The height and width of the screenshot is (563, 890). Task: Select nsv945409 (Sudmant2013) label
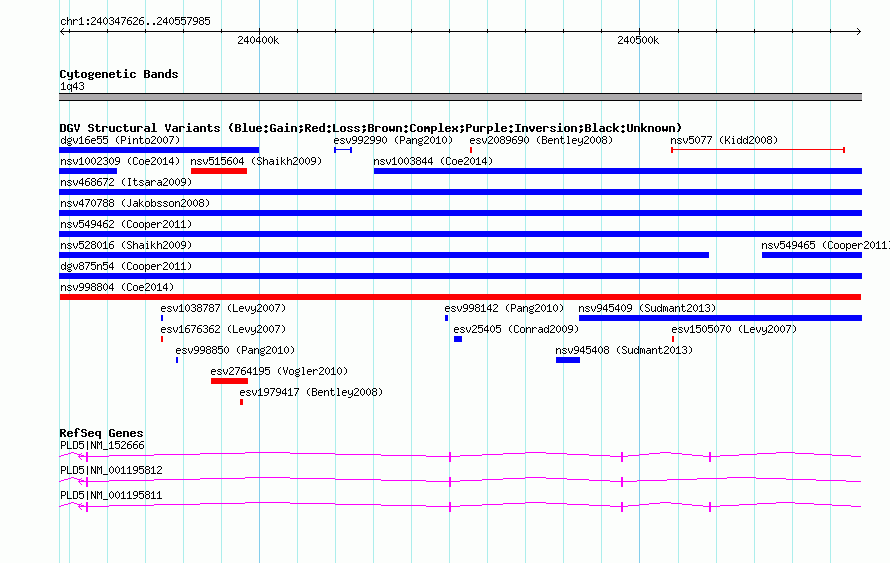pyautogui.click(x=647, y=308)
